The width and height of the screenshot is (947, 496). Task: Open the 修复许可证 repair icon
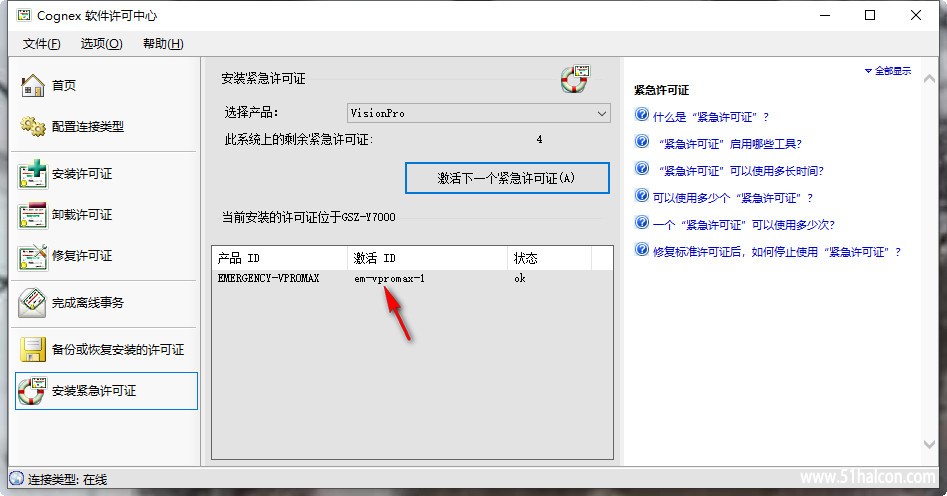coord(33,256)
